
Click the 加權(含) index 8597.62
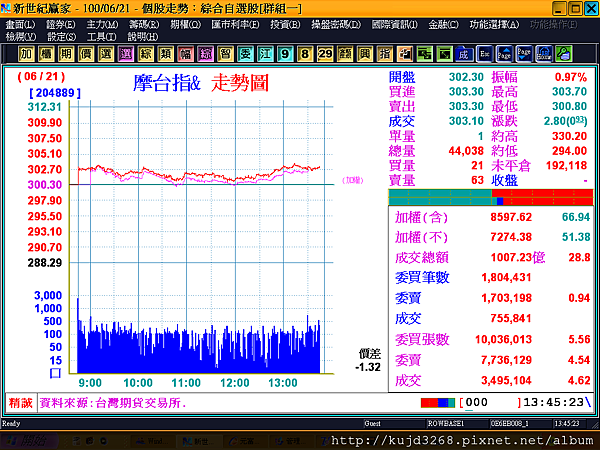[x=511, y=217]
